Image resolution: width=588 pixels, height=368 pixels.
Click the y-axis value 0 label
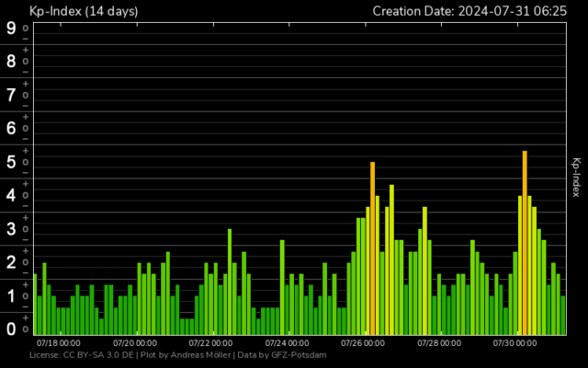(11, 329)
